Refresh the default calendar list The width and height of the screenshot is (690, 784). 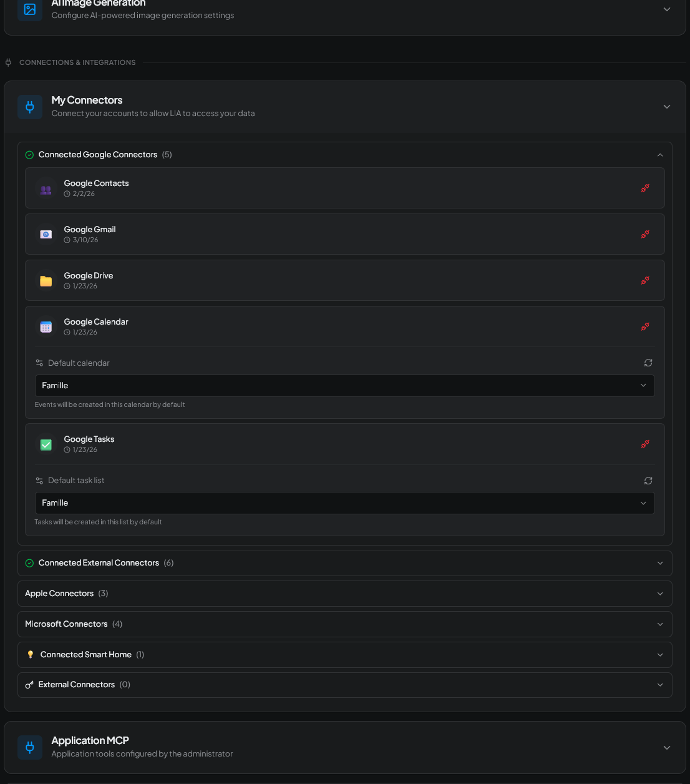[648, 363]
